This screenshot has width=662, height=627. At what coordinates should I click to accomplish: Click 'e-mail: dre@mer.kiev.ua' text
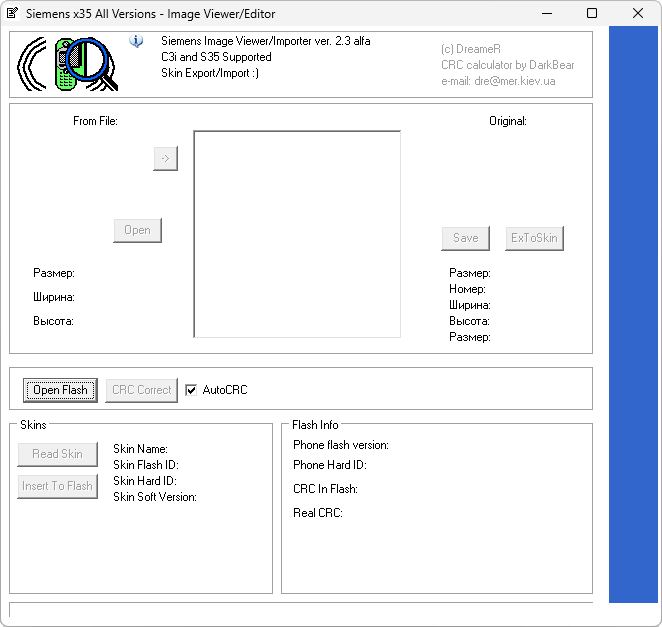click(x=498, y=81)
